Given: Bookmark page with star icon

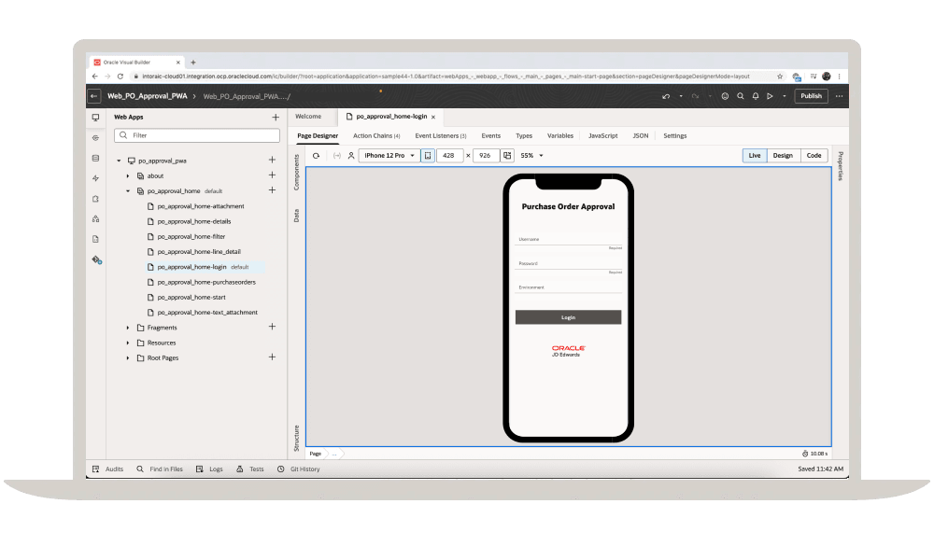Looking at the screenshot, I should click(x=780, y=77).
